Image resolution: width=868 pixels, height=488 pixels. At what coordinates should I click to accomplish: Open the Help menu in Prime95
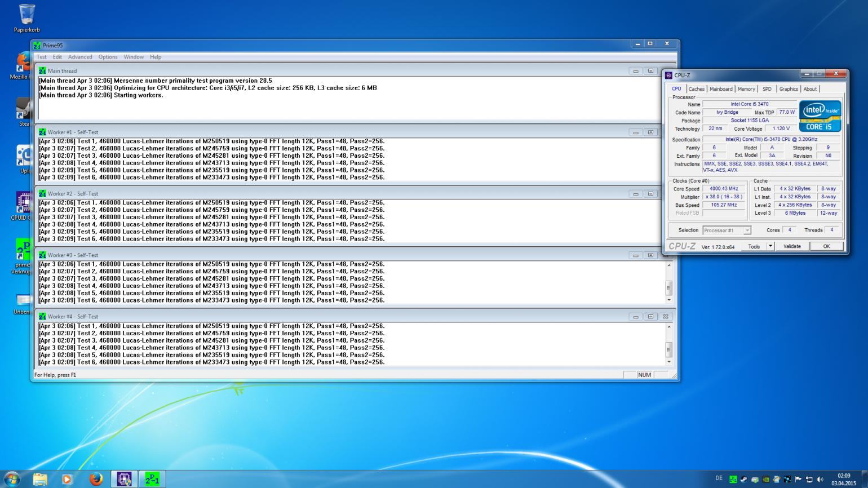[156, 57]
